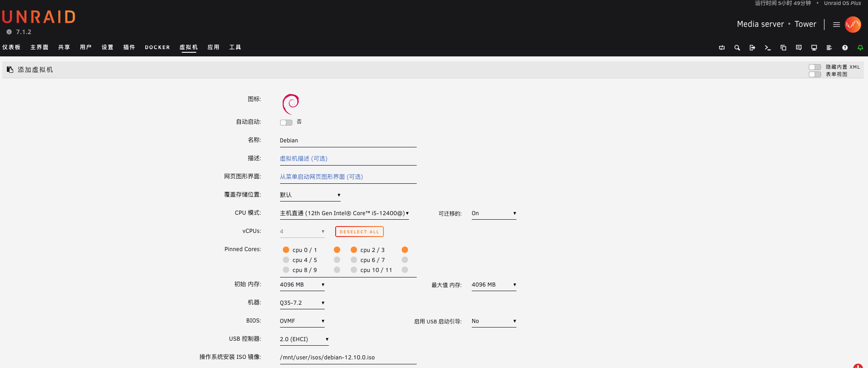Open the hamburger menu near Tower
The width and height of the screenshot is (868, 368).
(837, 25)
